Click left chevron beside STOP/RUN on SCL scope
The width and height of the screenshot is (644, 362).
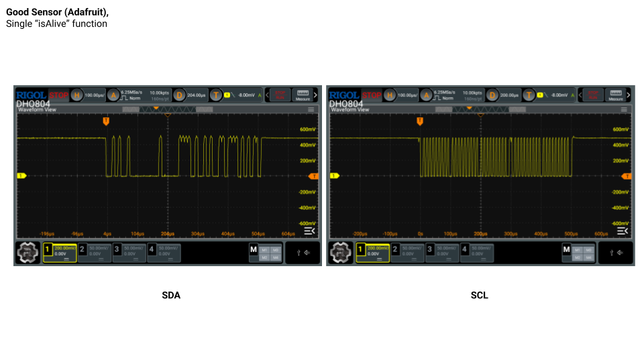(x=580, y=95)
